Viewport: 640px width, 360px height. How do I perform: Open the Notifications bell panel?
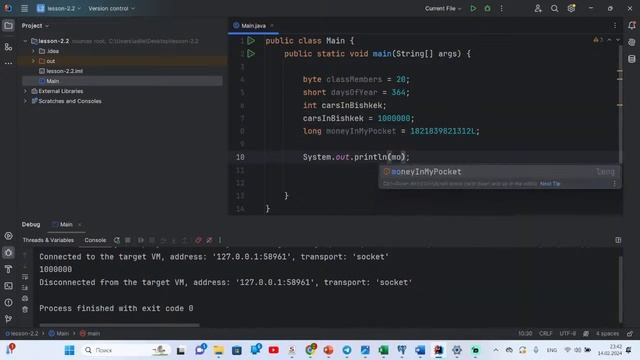632,25
